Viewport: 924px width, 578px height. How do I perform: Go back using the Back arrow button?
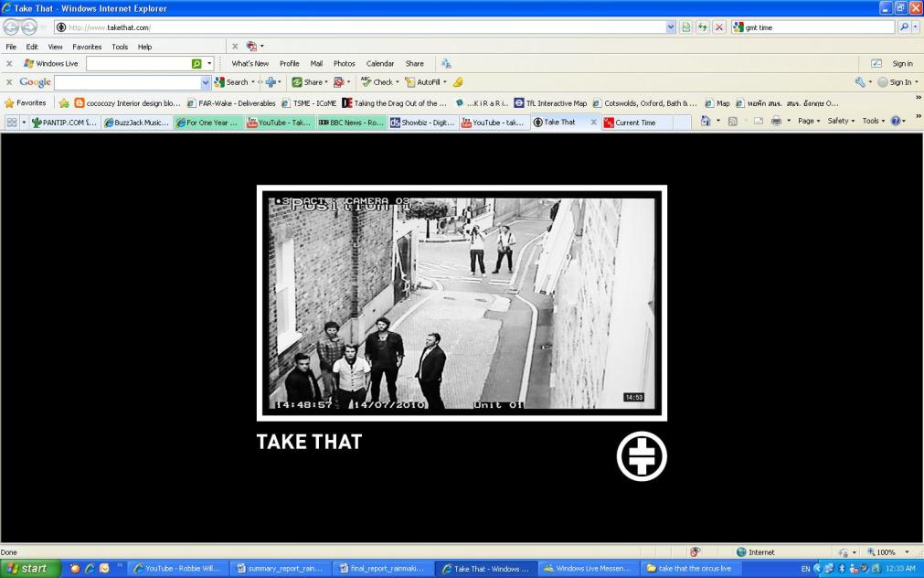pos(11,27)
